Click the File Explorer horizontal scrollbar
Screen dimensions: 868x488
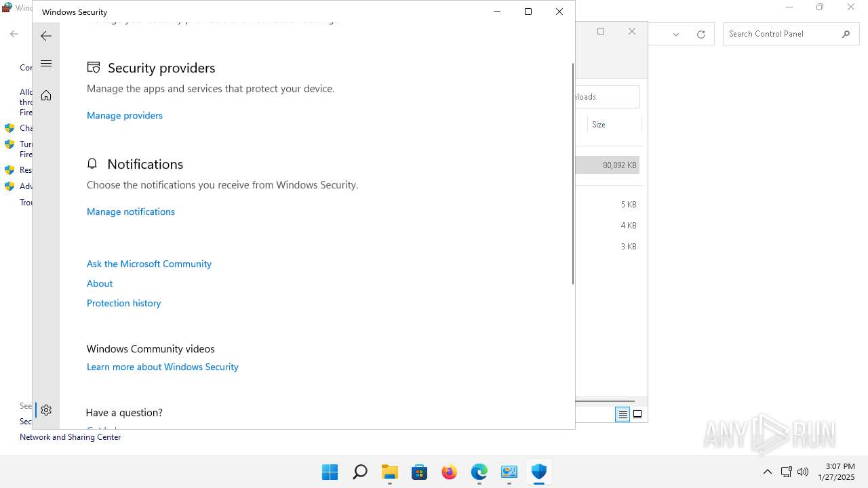pos(605,401)
